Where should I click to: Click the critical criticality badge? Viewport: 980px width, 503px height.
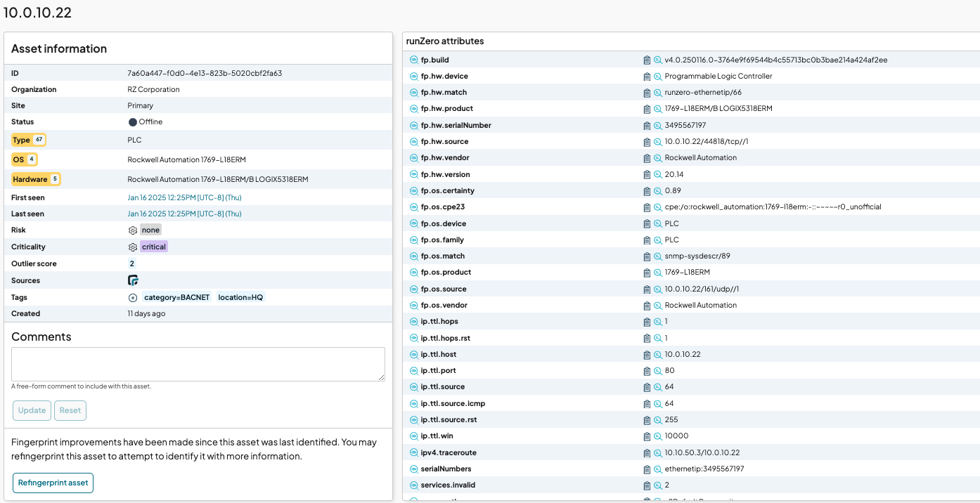(154, 247)
